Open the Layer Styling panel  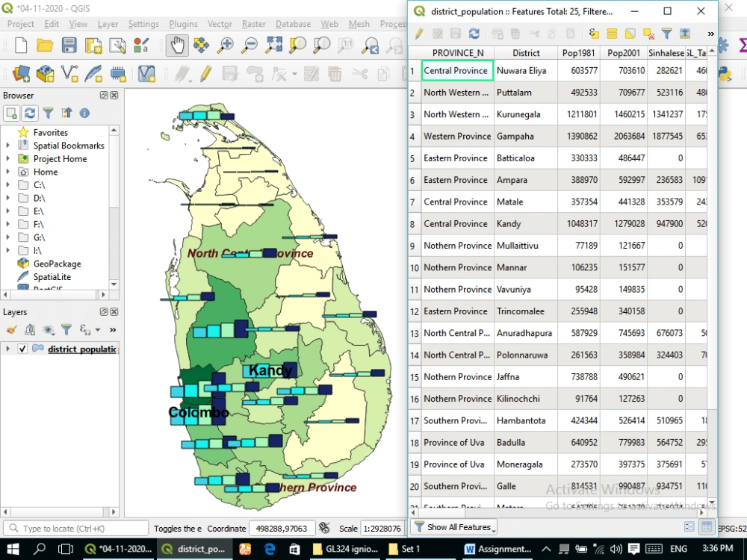coord(10,329)
